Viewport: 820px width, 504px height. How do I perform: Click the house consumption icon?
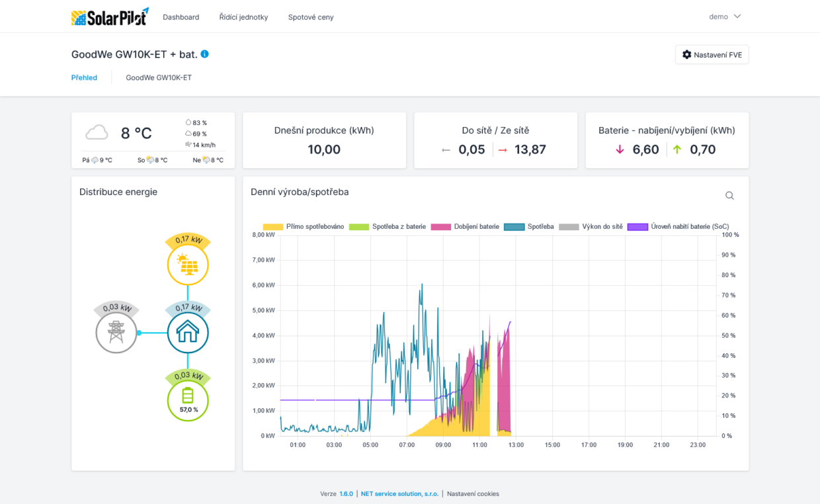click(x=188, y=333)
